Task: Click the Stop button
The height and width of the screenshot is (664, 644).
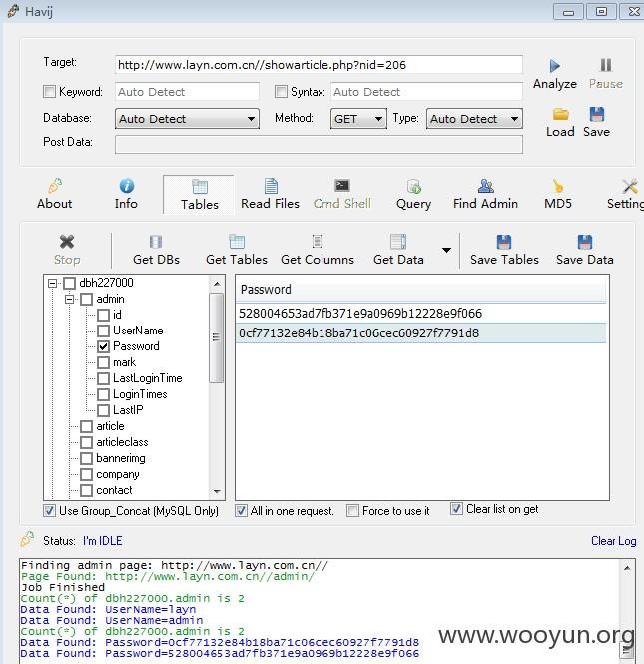Action: 67,250
